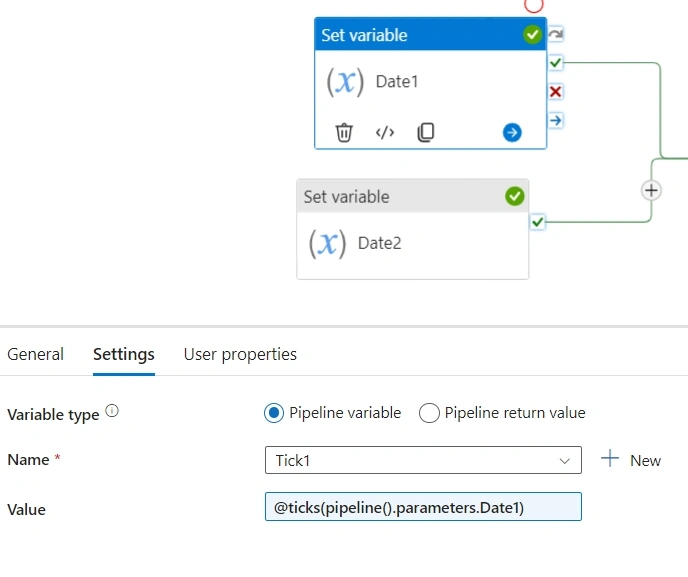Switch to the General tab

tap(36, 354)
